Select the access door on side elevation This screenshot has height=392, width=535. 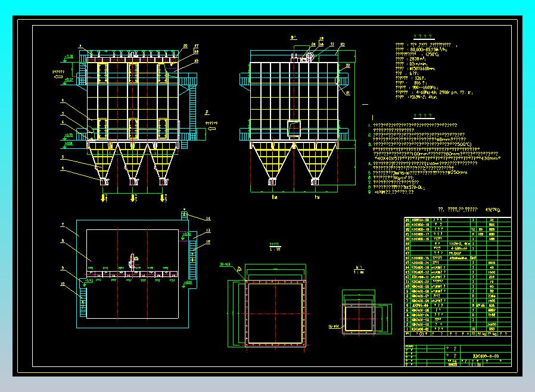(294, 129)
